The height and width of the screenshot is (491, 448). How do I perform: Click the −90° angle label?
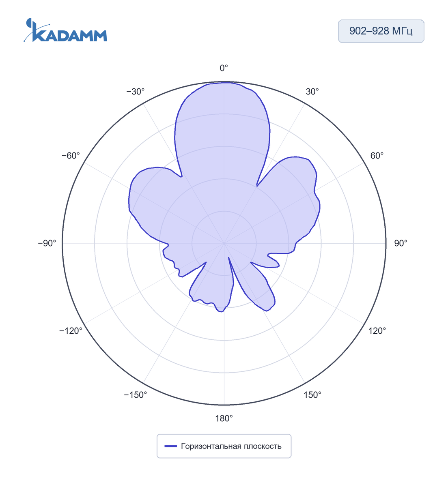[x=47, y=243]
